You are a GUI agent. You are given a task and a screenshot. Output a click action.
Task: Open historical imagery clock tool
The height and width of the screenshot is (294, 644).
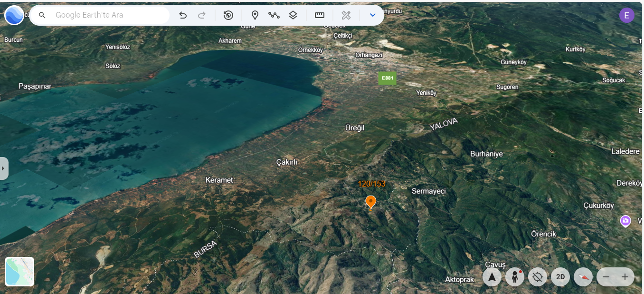(228, 15)
